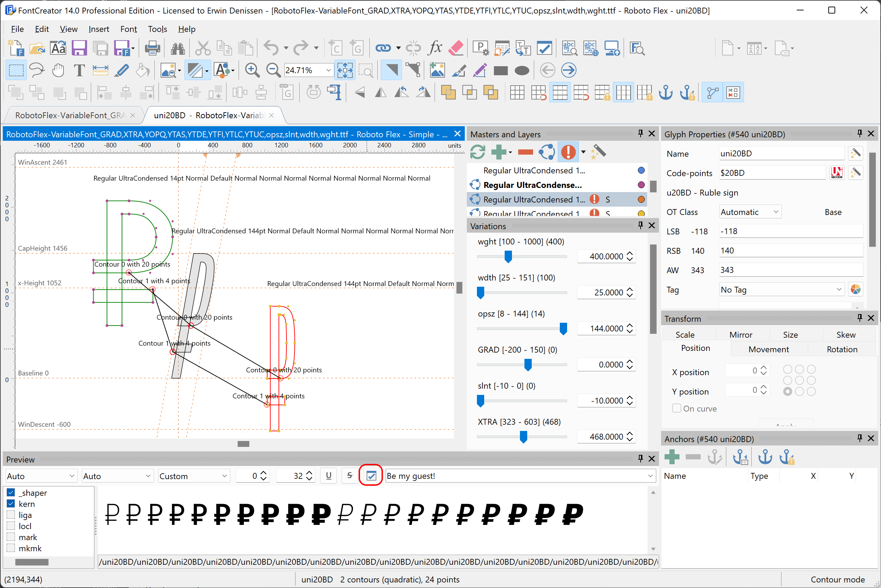Switch to the Rotation transform tab
This screenshot has width=881, height=588.
coord(842,349)
